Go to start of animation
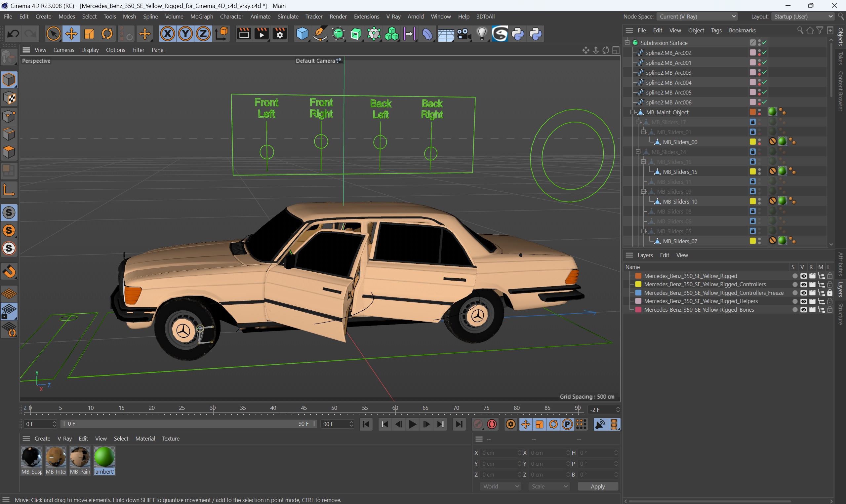The height and width of the screenshot is (504, 846). pyautogui.click(x=366, y=424)
